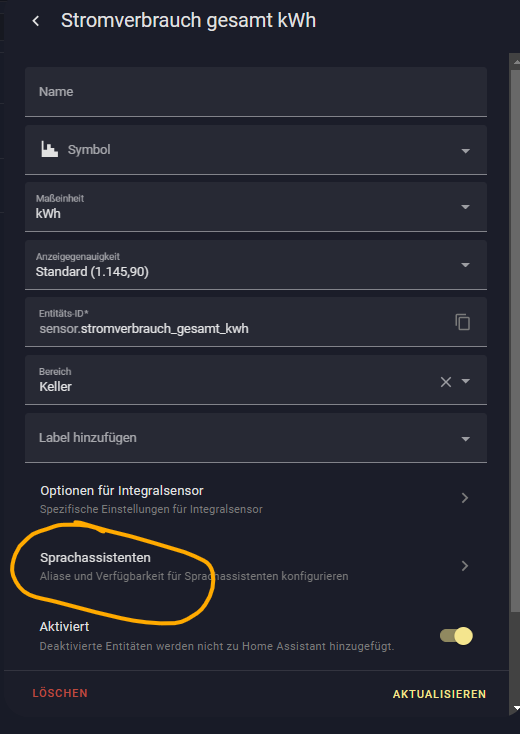The height and width of the screenshot is (734, 520).
Task: Toggle the Aktiviert switch
Action: (x=456, y=636)
